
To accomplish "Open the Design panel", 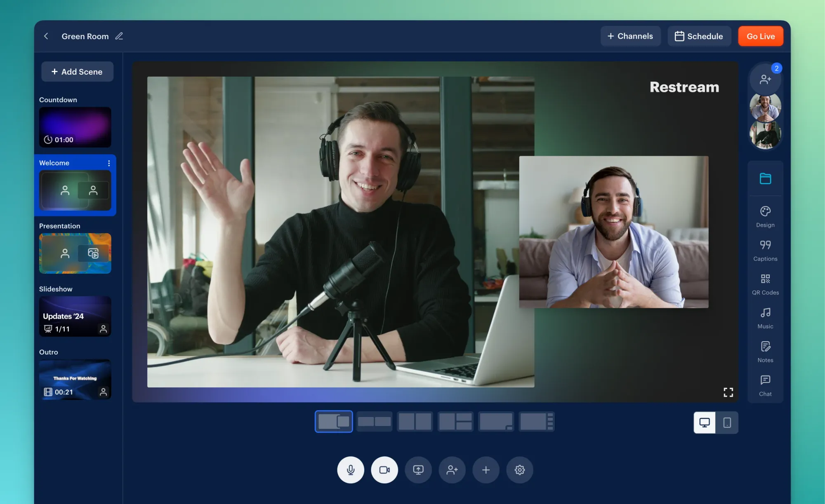I will pos(765,214).
